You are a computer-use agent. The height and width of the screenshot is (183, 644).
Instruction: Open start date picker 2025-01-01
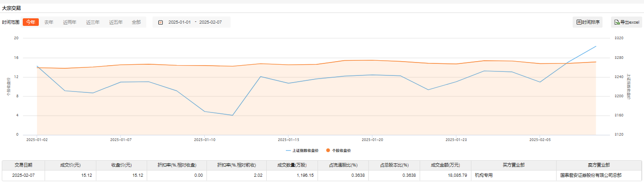click(x=179, y=22)
